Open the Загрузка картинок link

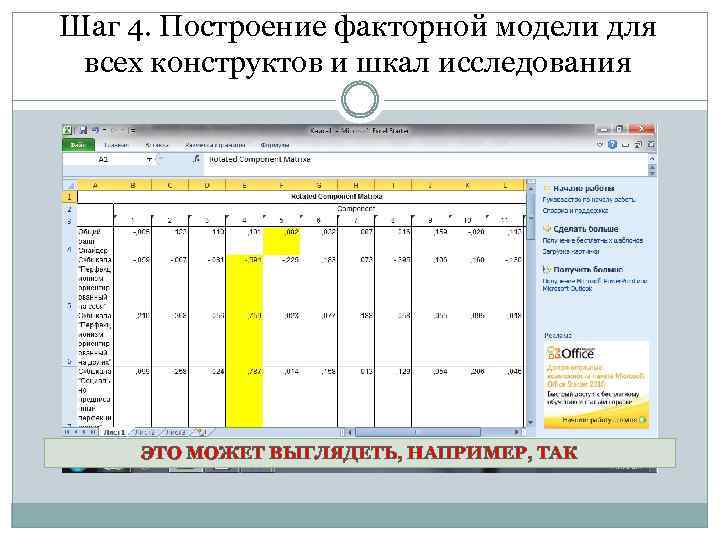coord(571,252)
